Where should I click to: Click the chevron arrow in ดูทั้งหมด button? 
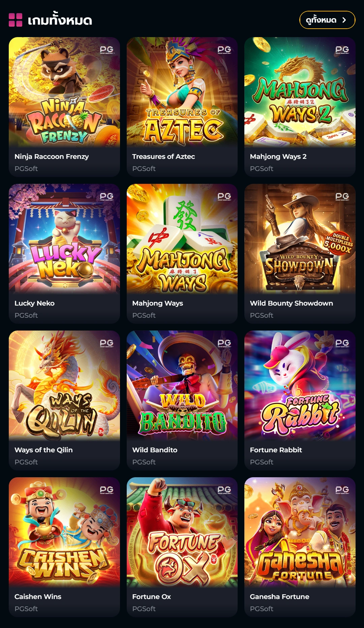click(x=344, y=20)
